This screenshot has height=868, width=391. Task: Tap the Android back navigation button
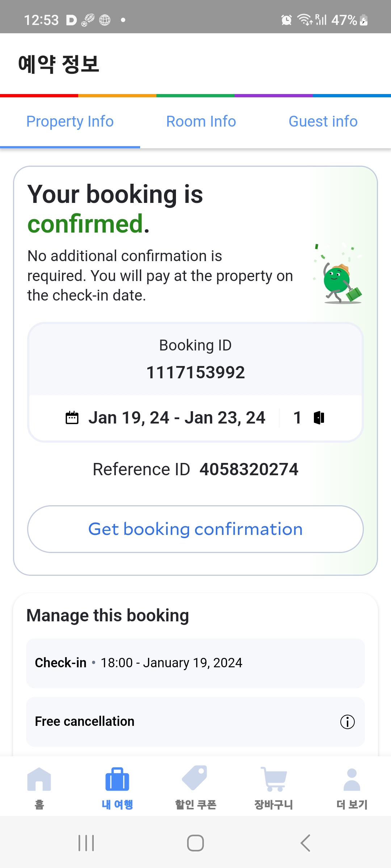305,843
